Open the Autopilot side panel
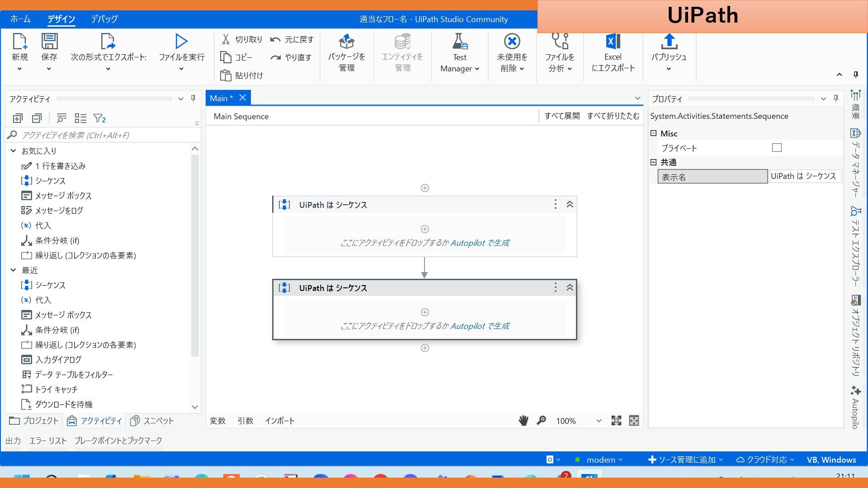The width and height of the screenshot is (868, 488). click(x=855, y=407)
